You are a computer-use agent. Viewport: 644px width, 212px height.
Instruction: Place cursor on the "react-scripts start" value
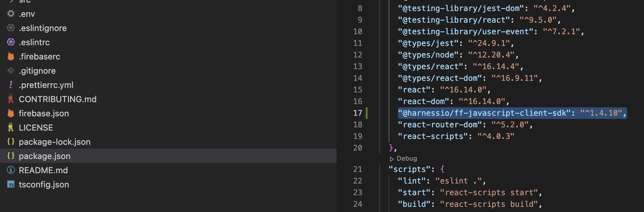coord(491,193)
